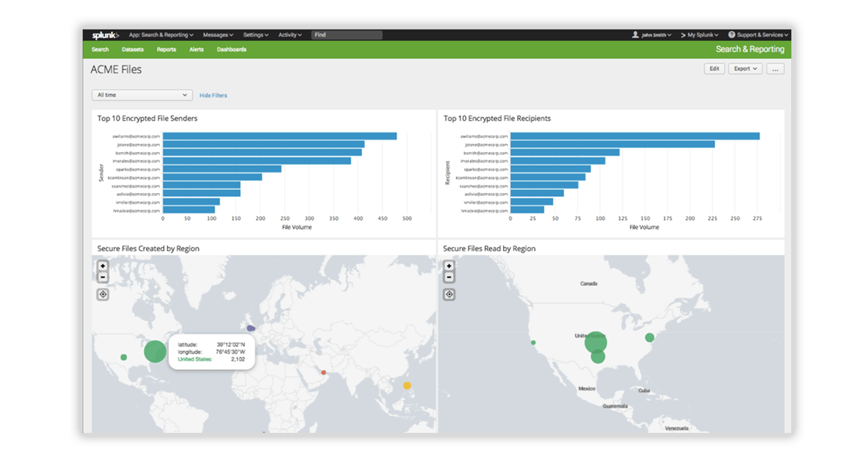Click awilliams bar in Recipients chart

click(x=635, y=136)
